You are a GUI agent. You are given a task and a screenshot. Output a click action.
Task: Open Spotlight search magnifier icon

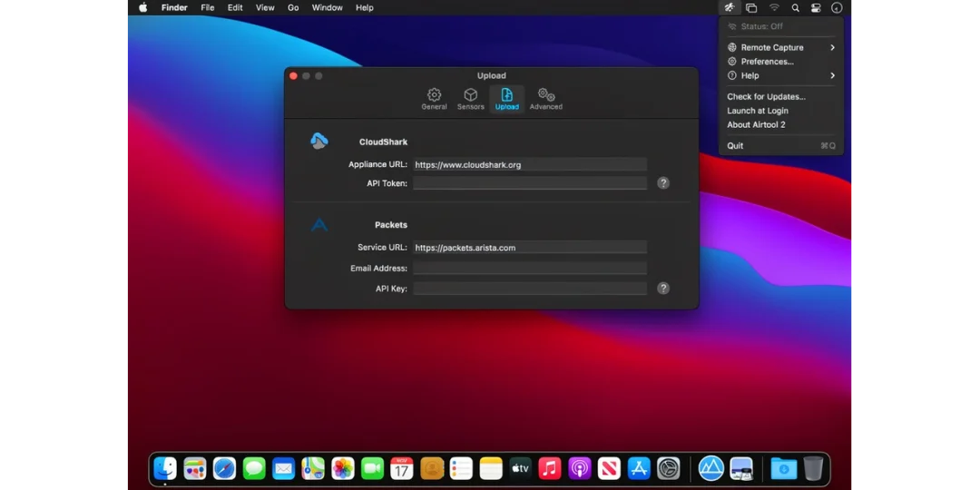coord(795,7)
